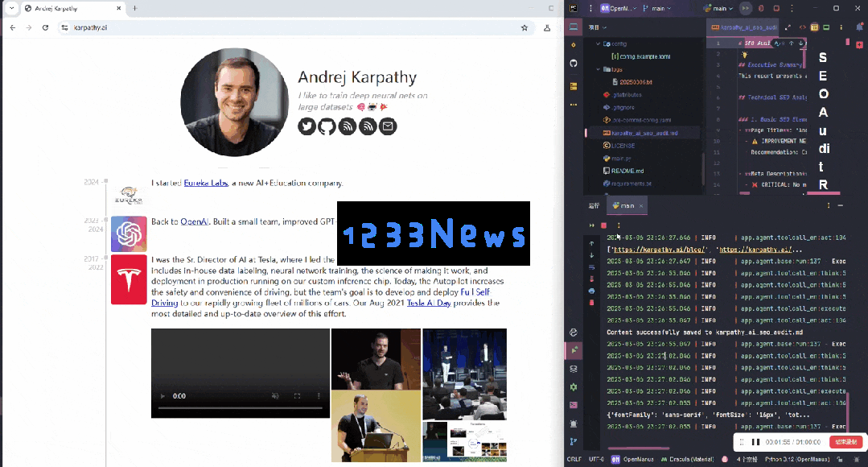Open the notifications bell in PyCharm

click(860, 27)
